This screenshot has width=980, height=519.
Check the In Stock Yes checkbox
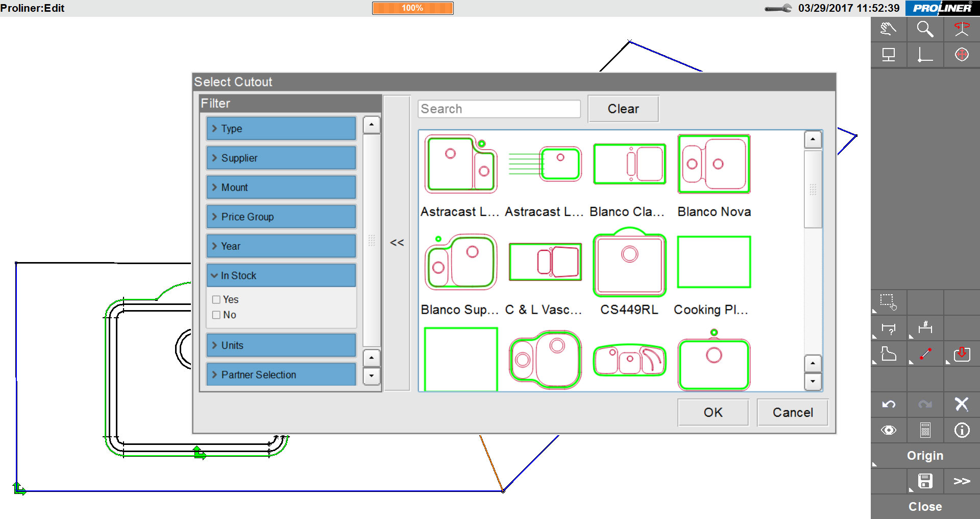click(216, 300)
